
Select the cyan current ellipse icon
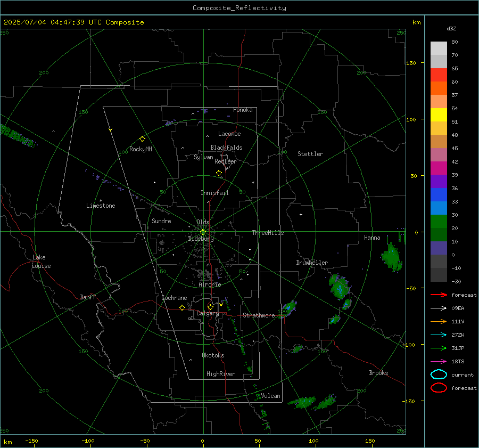439,374
